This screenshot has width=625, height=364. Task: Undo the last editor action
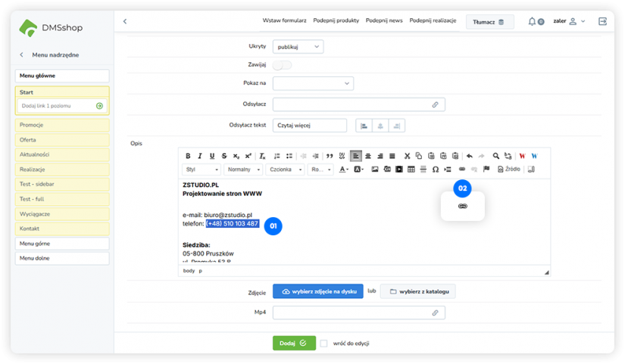469,156
